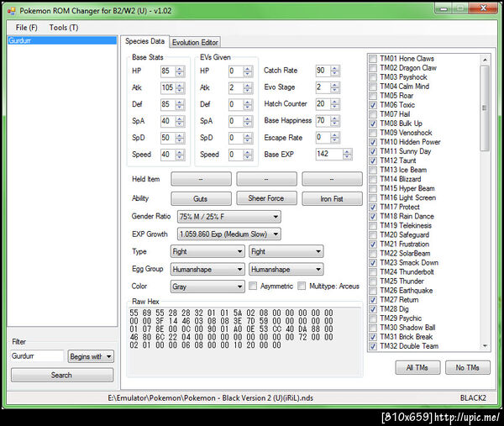The image size is (504, 426).
Task: Click the Sheer Force ability button
Action: coord(266,198)
